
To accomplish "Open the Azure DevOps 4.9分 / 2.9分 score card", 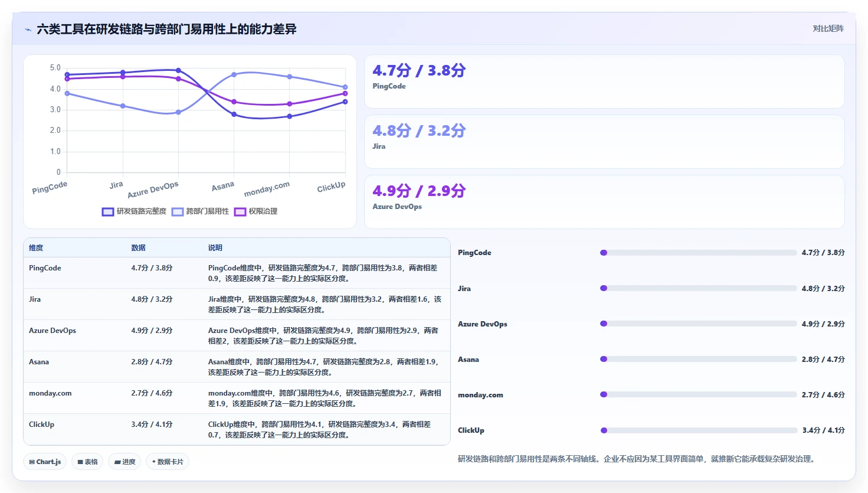I will coord(604,202).
